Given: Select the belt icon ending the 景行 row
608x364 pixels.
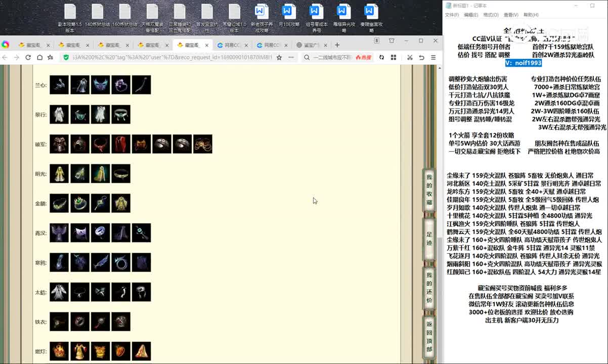Looking at the screenshot, I should [x=121, y=114].
